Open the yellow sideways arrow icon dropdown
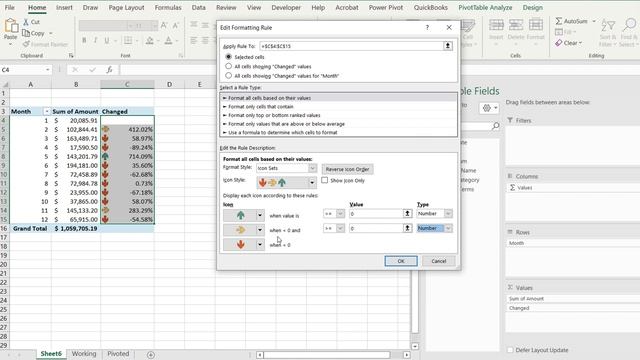Image resolution: width=640 pixels, height=360 pixels. pos(260,230)
